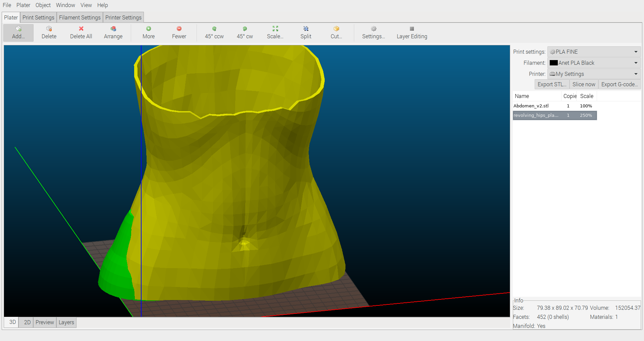
Task: Open the Cut tool
Action: 336,33
